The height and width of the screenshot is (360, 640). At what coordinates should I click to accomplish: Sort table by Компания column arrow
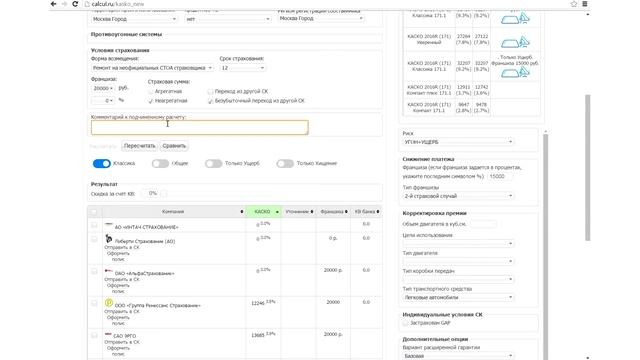coord(242,212)
